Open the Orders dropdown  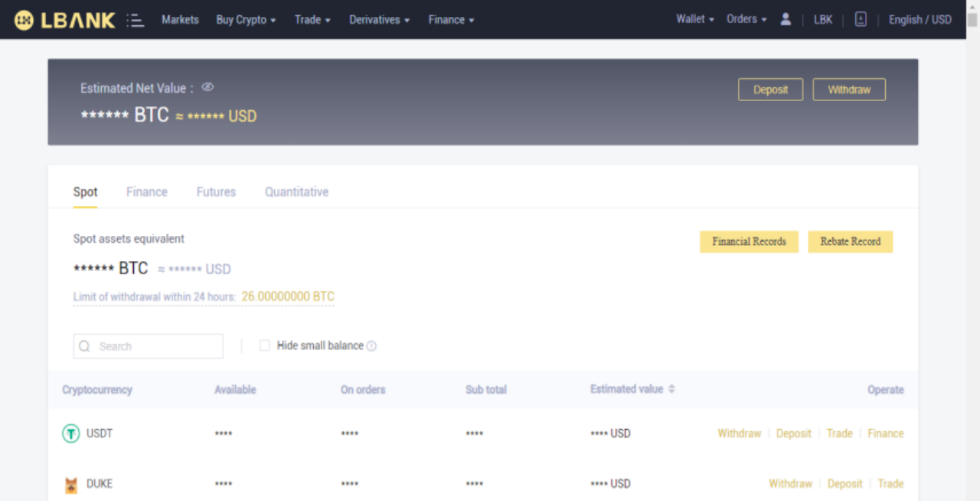pyautogui.click(x=746, y=19)
